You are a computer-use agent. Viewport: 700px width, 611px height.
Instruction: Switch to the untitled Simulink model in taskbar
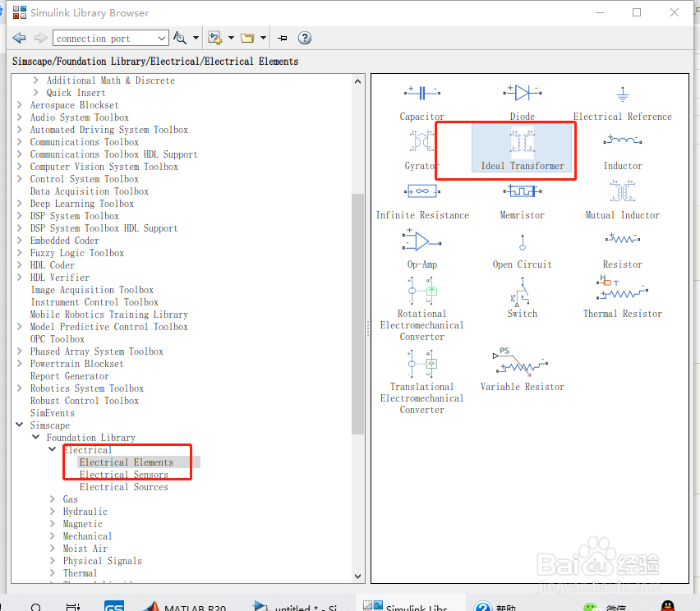tap(296, 606)
